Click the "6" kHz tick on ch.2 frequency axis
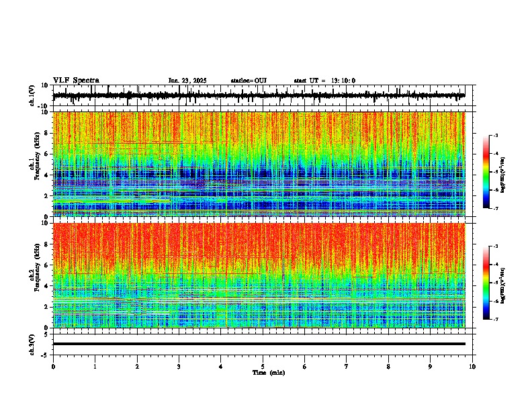The image size is (532, 411). 47,265
